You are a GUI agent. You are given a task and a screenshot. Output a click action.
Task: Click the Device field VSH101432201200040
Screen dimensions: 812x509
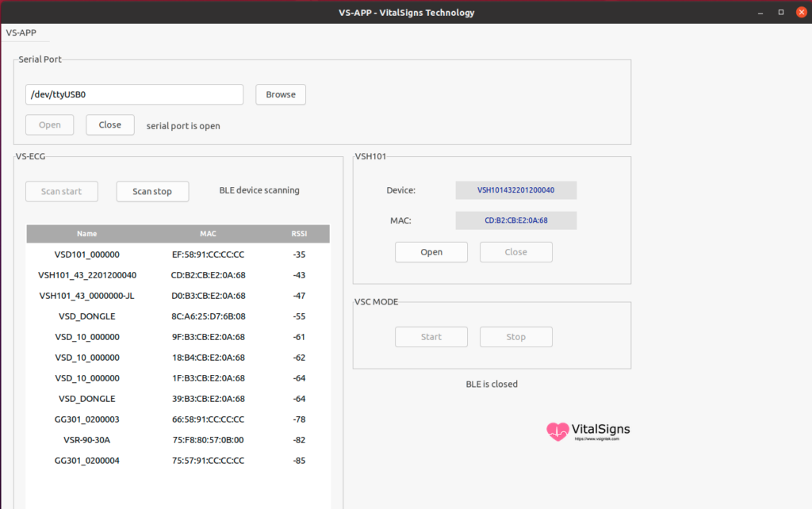(x=515, y=190)
